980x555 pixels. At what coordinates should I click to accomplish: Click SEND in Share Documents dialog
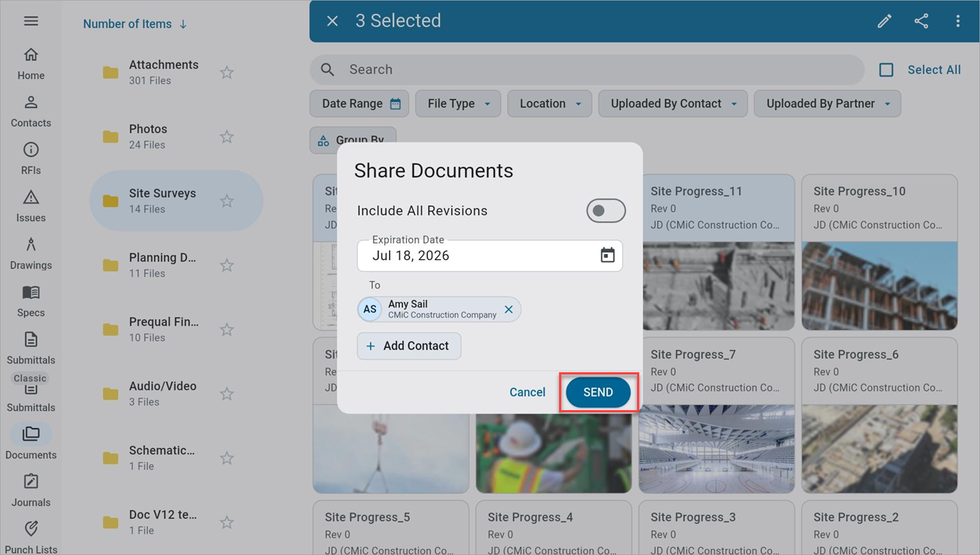(x=598, y=392)
